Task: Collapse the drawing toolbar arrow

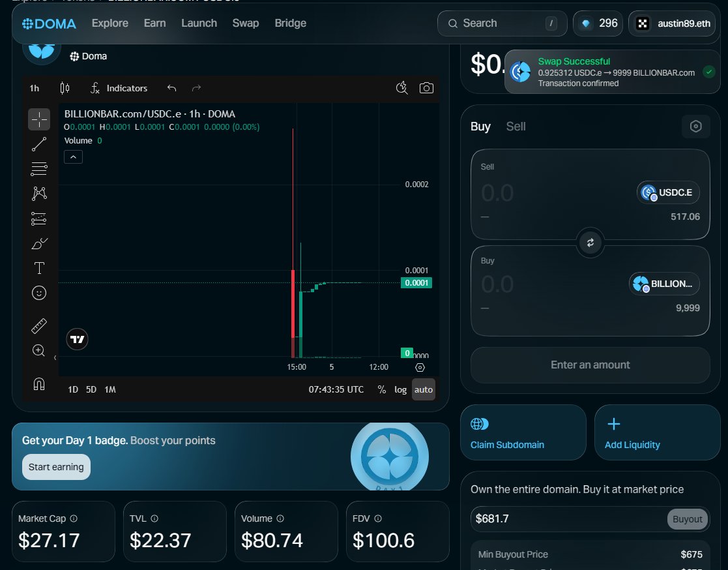Action: click(55, 357)
